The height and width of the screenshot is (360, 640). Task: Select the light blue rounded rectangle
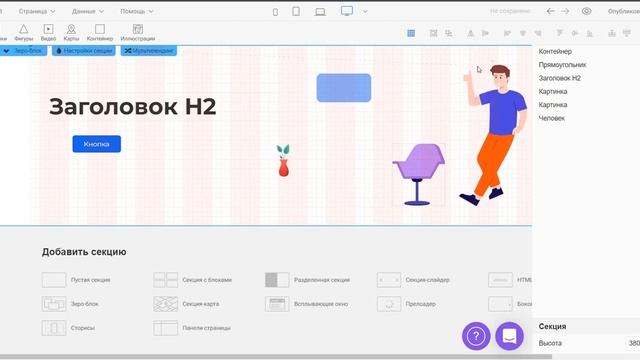point(344,88)
